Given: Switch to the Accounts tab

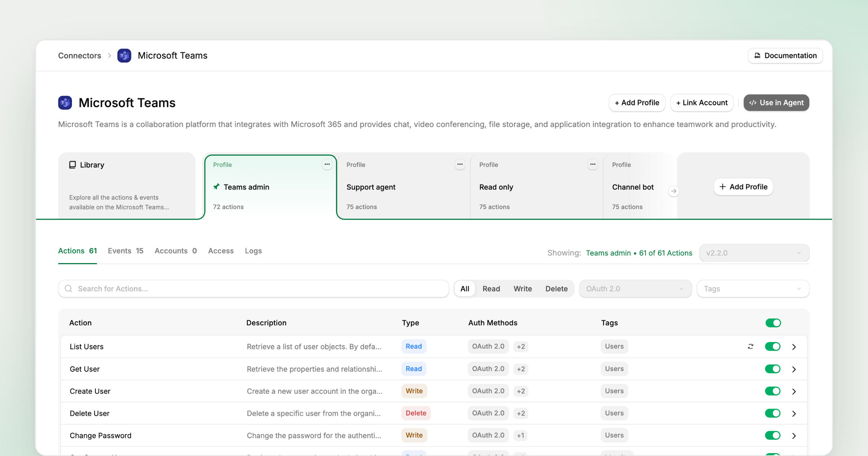Looking at the screenshot, I should pyautogui.click(x=175, y=250).
